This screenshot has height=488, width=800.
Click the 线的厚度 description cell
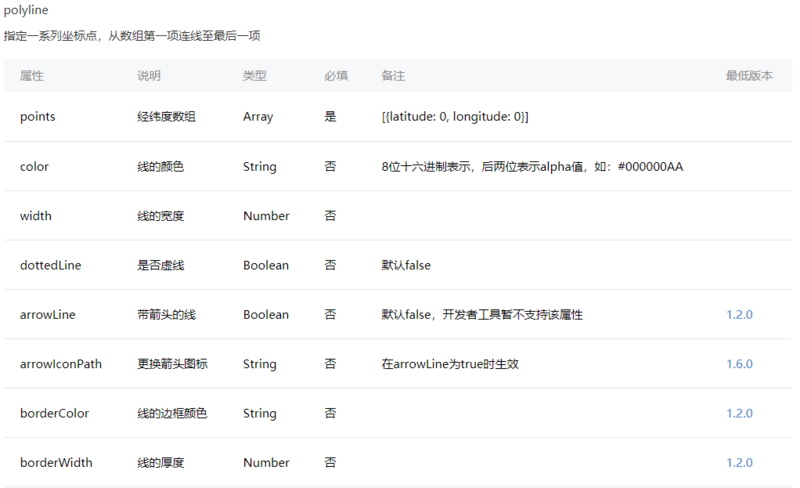(x=161, y=462)
